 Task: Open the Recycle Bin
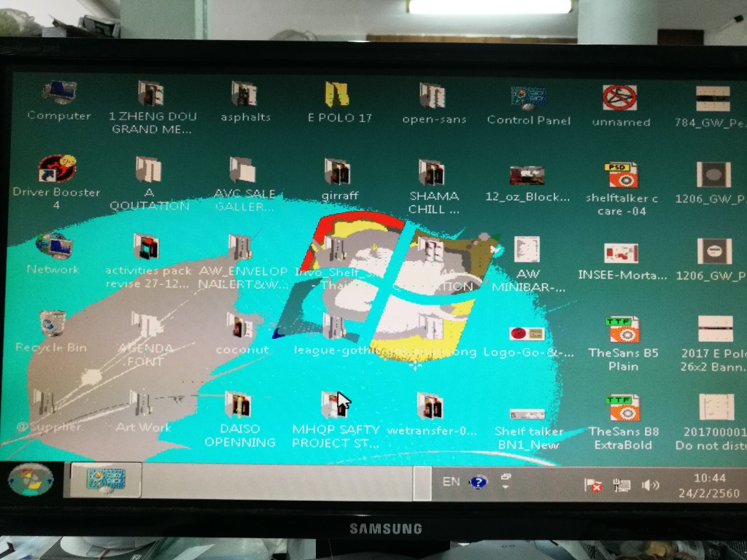[53, 324]
